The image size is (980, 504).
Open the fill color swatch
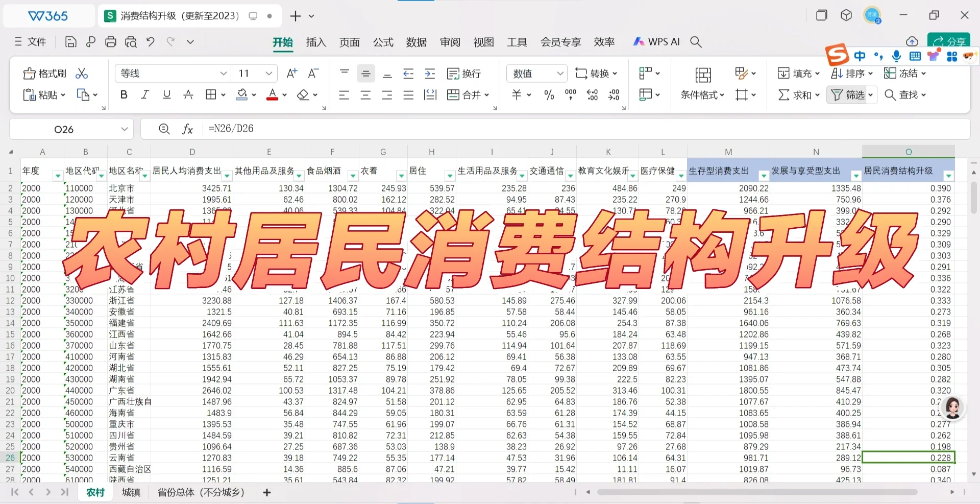point(242,95)
